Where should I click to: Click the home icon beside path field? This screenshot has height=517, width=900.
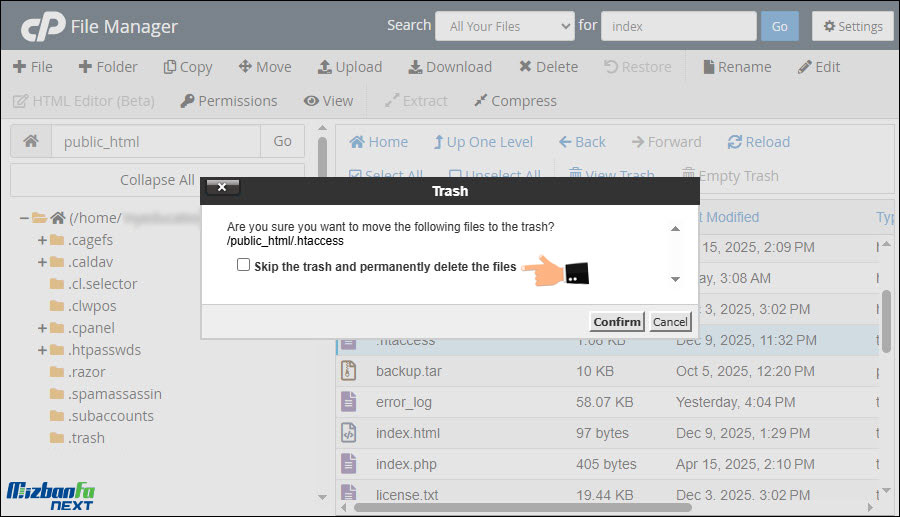[x=31, y=142]
